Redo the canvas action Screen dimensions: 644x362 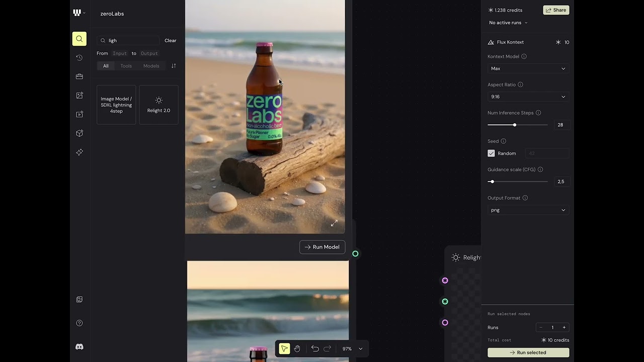327,348
